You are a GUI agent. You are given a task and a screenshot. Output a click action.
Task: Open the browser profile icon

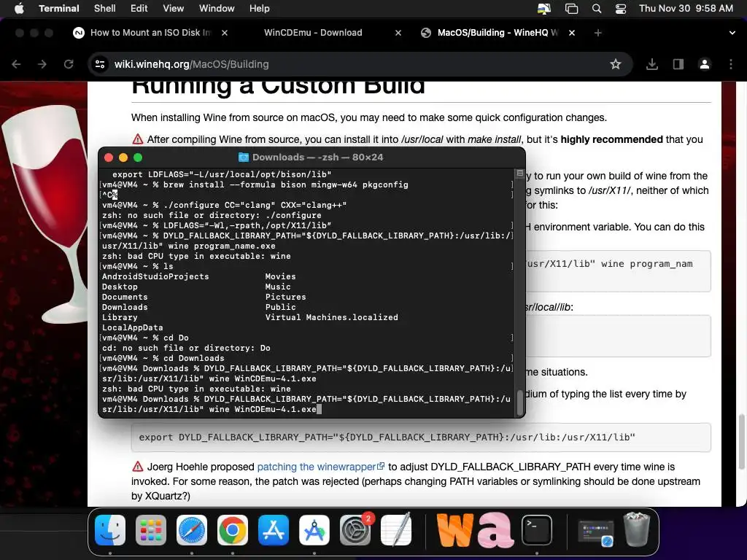pos(704,64)
